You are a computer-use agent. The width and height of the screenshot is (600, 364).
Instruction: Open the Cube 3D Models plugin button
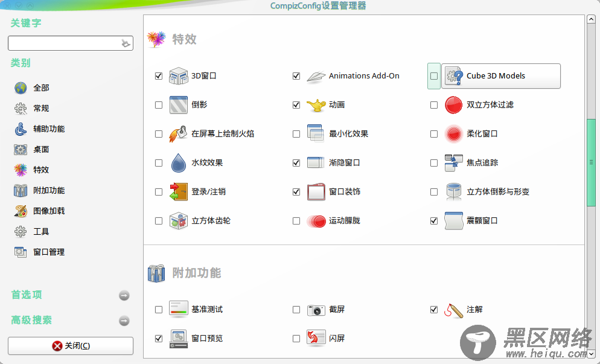coord(501,76)
